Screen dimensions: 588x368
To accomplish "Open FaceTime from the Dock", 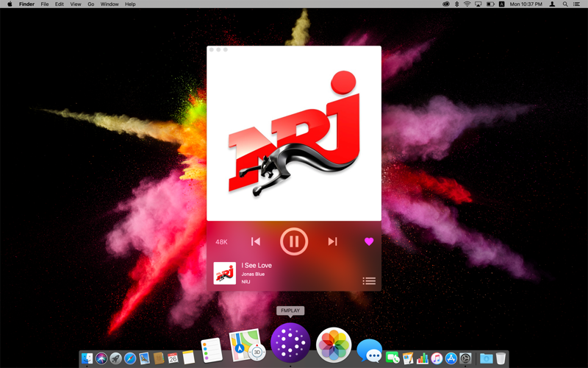I will tap(392, 358).
